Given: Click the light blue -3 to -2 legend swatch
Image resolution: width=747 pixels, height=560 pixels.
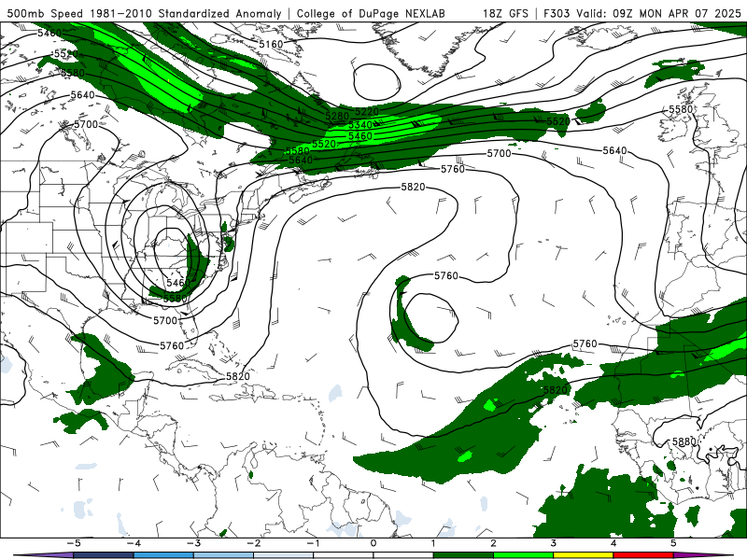Looking at the screenshot, I should point(223,555).
